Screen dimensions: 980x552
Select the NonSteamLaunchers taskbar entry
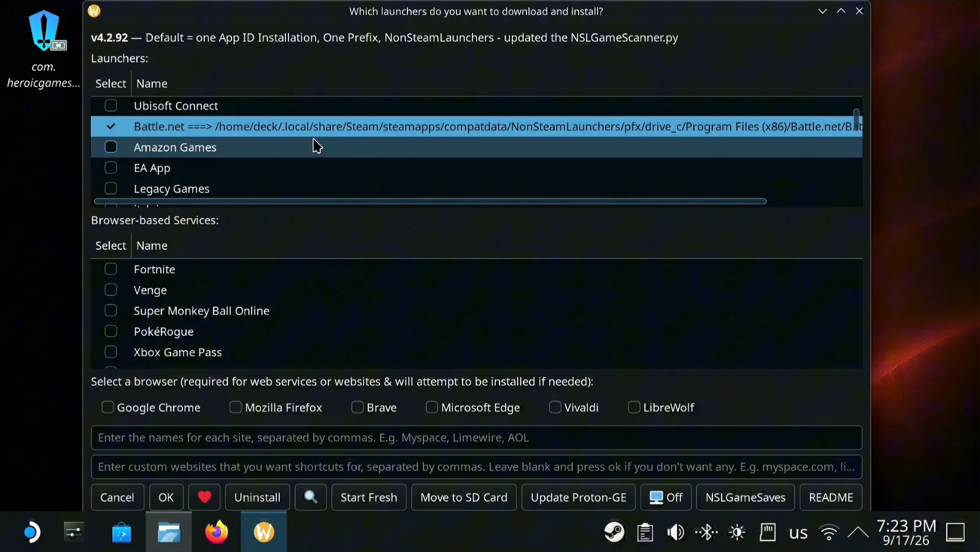[264, 532]
